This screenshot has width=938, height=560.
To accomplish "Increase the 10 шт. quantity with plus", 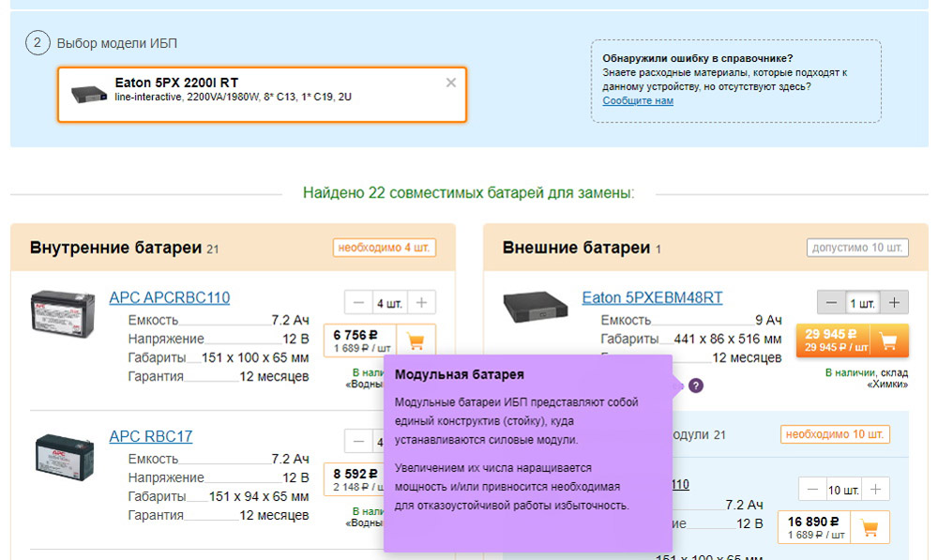I will tap(876, 490).
